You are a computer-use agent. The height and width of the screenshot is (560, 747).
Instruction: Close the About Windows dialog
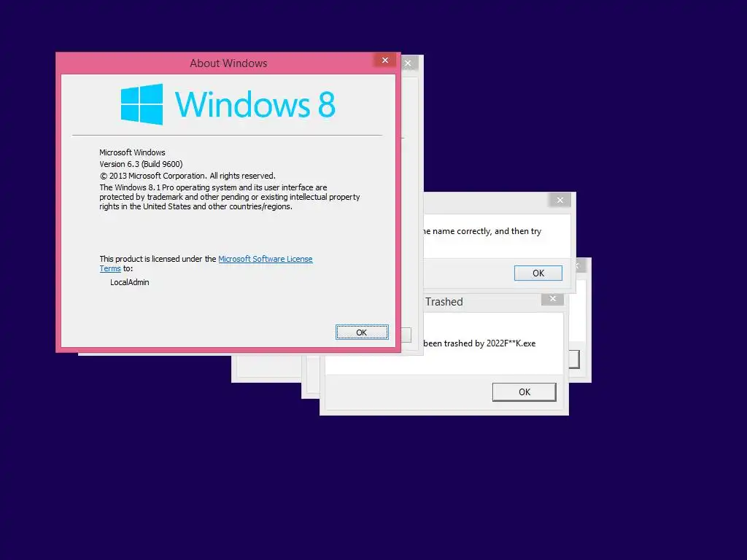click(x=385, y=60)
